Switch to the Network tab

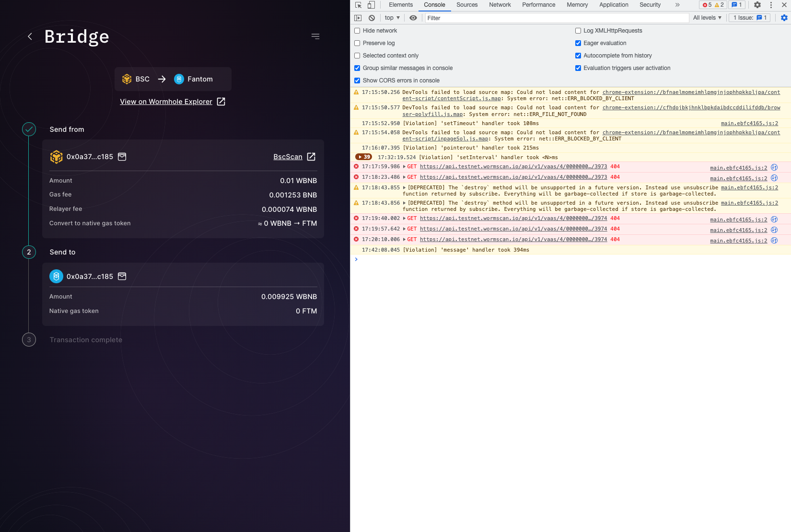[500, 5]
